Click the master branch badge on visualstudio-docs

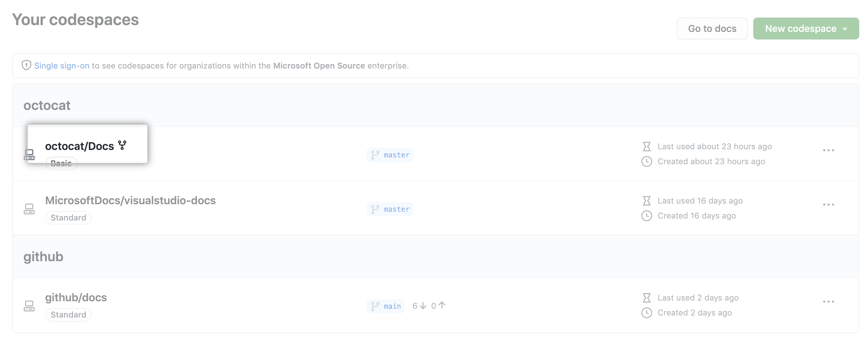click(390, 209)
